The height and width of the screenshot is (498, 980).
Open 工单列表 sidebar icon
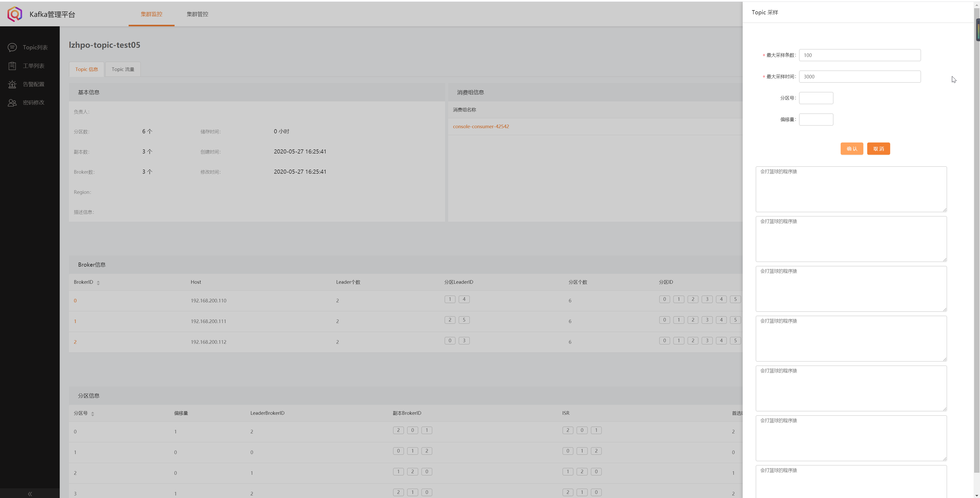tap(12, 66)
